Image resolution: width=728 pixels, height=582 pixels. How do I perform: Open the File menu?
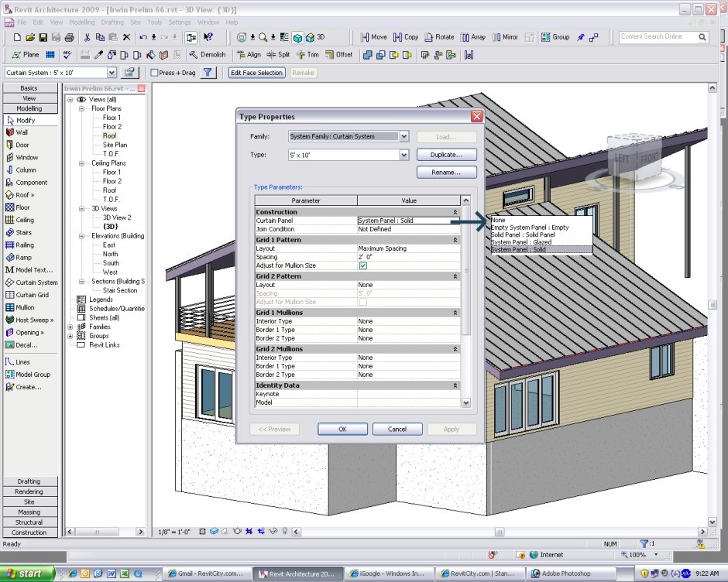click(22, 22)
